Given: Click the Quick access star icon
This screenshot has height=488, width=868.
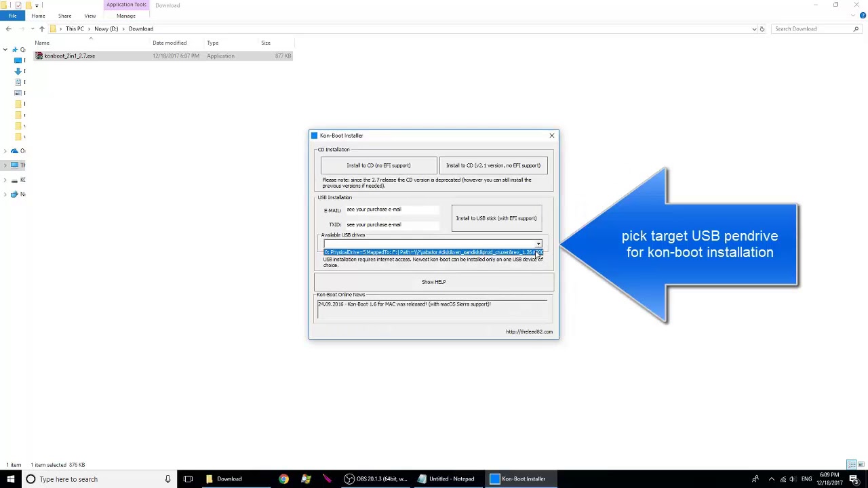Looking at the screenshot, I should (x=15, y=49).
